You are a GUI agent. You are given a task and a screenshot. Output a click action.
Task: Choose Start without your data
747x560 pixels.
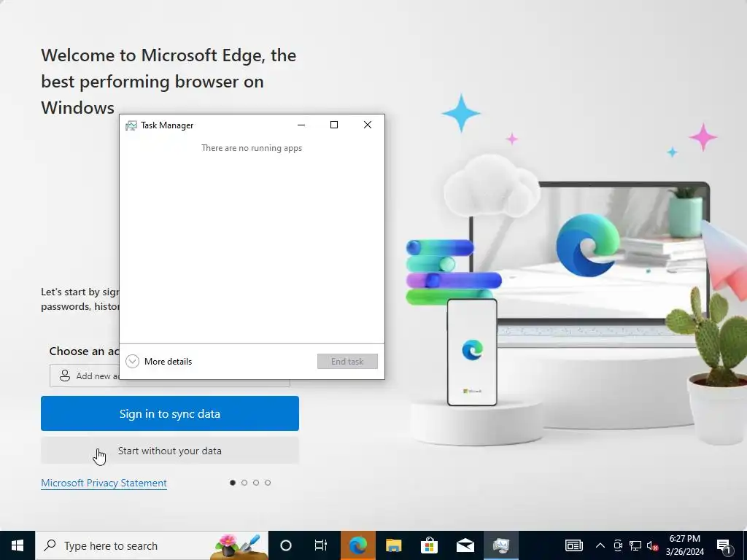pyautogui.click(x=169, y=451)
